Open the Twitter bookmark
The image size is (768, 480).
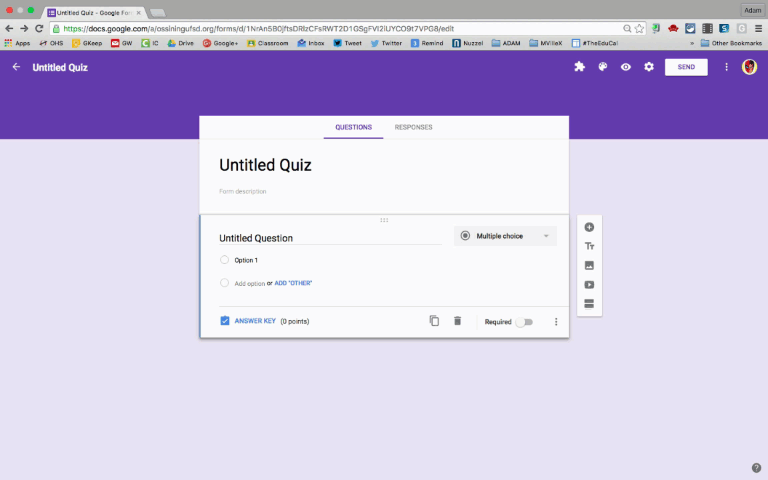click(386, 43)
